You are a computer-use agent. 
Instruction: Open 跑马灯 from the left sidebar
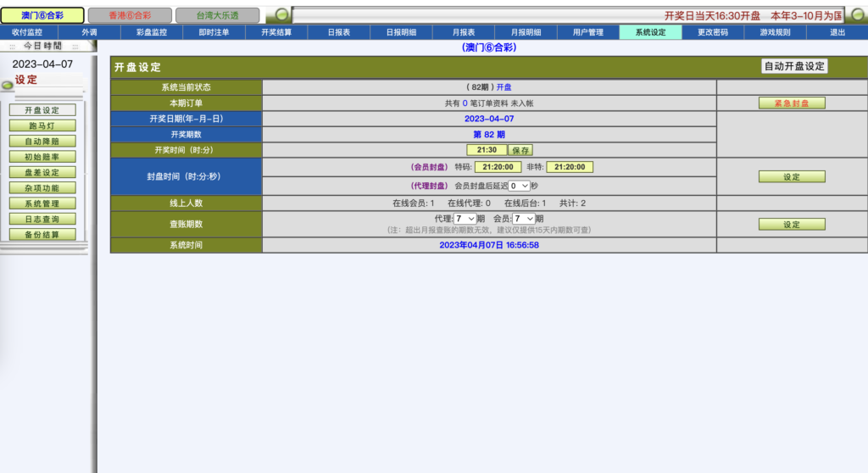(42, 125)
